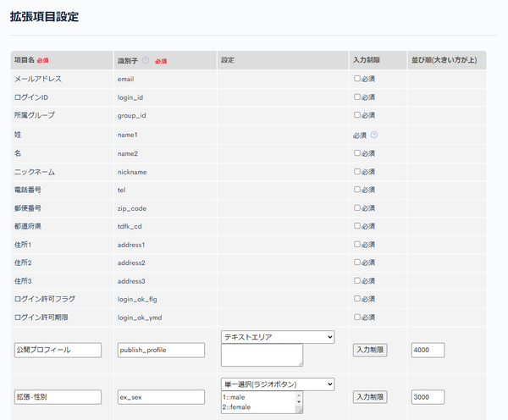Enable 必須 checkbox for name2 row
Image resolution: width=508 pixels, height=420 pixels.
(x=357, y=153)
